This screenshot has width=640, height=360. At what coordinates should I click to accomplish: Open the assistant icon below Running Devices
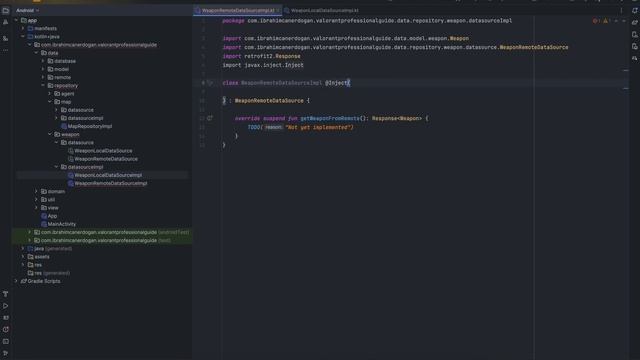coord(635,58)
